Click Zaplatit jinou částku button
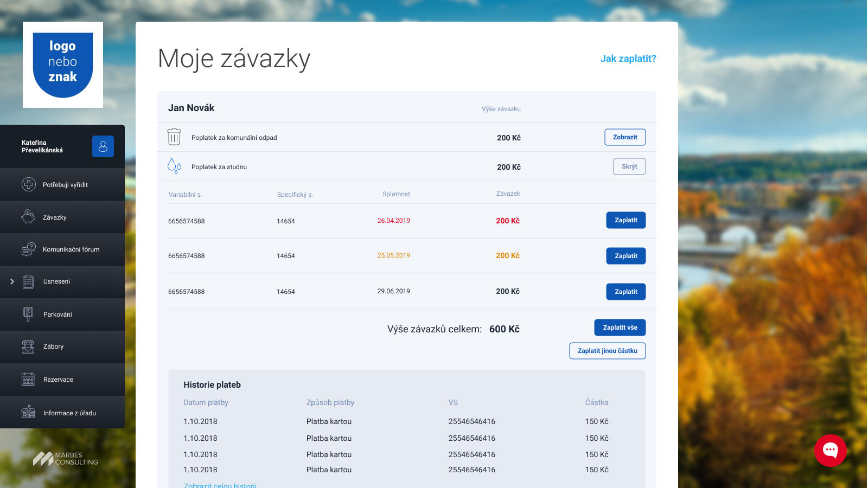This screenshot has height=488, width=868. tap(607, 351)
